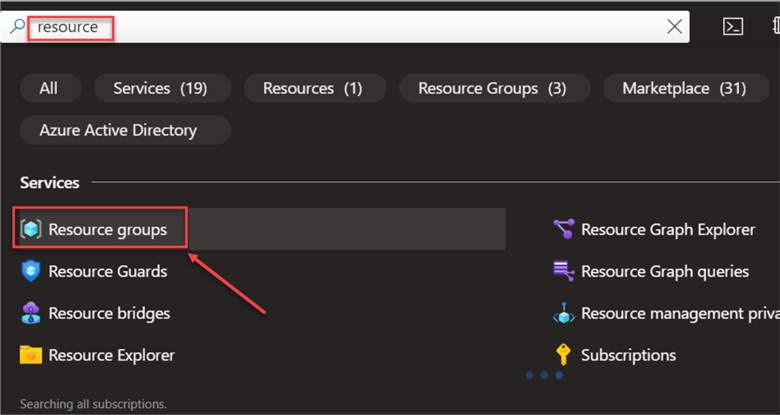Viewport: 780px width, 415px height.
Task: Open Cloud Shell from the top bar
Action: (734, 27)
